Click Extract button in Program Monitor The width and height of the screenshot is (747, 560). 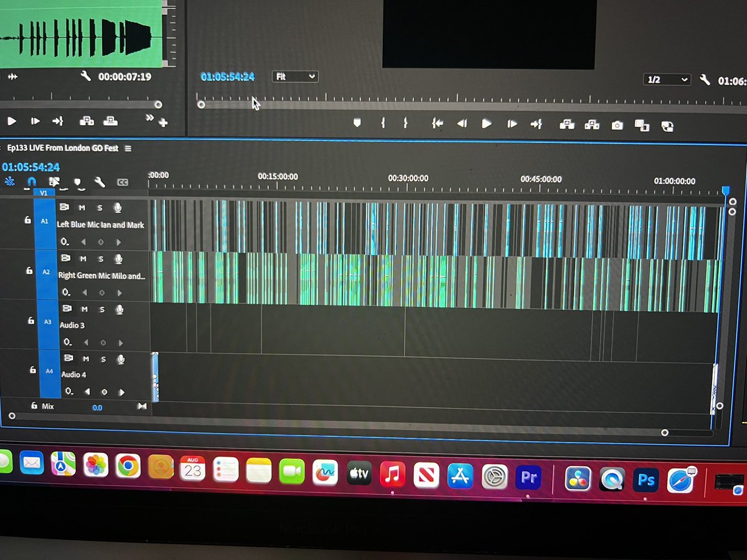[x=592, y=125]
